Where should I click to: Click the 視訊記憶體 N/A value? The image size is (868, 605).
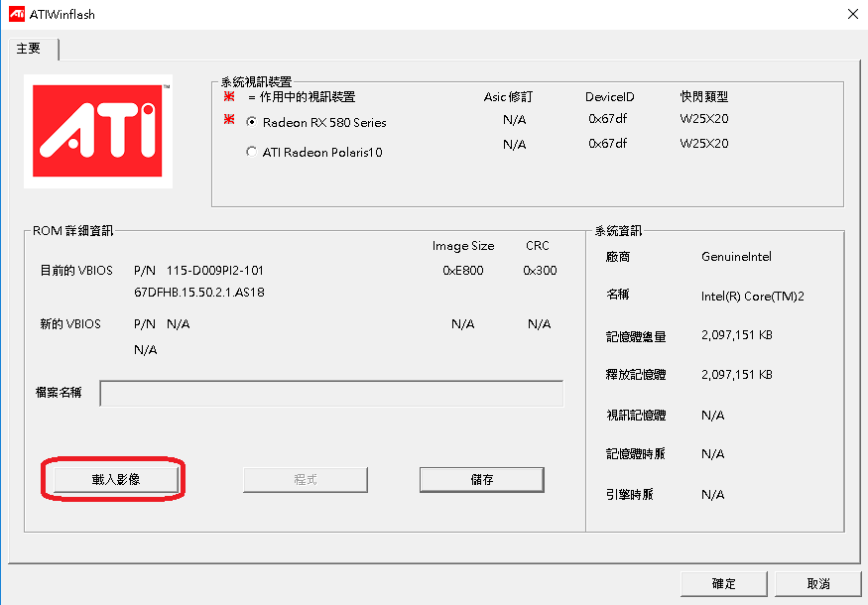point(712,416)
